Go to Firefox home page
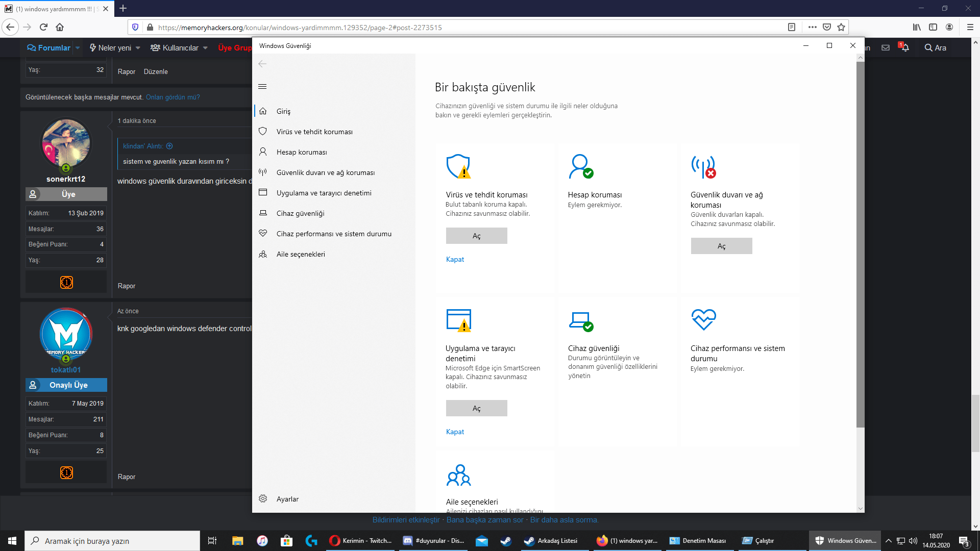 60,27
